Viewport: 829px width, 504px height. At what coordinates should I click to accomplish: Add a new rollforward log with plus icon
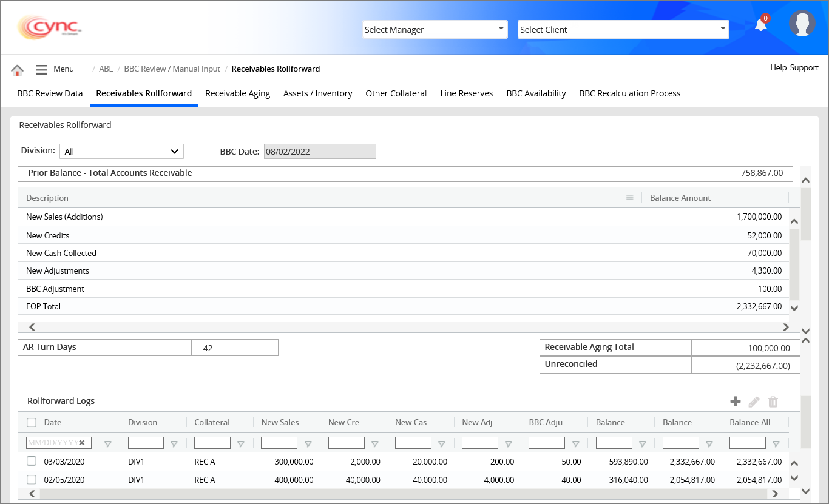coord(735,402)
